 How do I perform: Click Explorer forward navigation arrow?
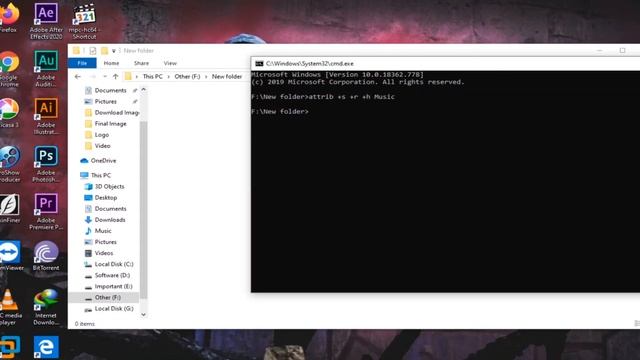tap(93, 76)
